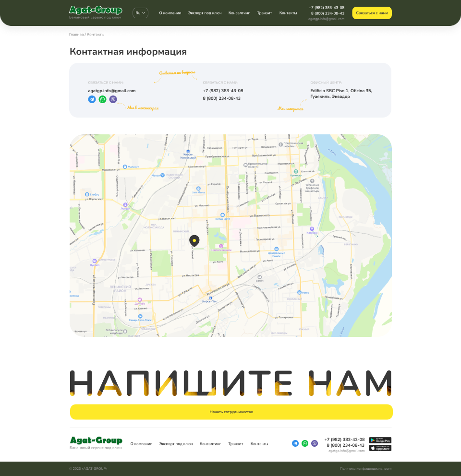Open Telegram icon in contact card
Screen dimensions: 461x476
coord(92,99)
